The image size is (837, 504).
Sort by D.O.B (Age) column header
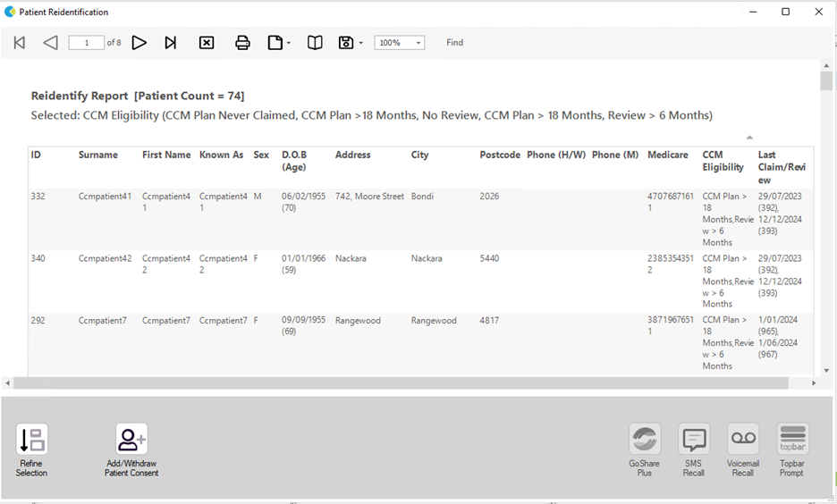tap(294, 161)
